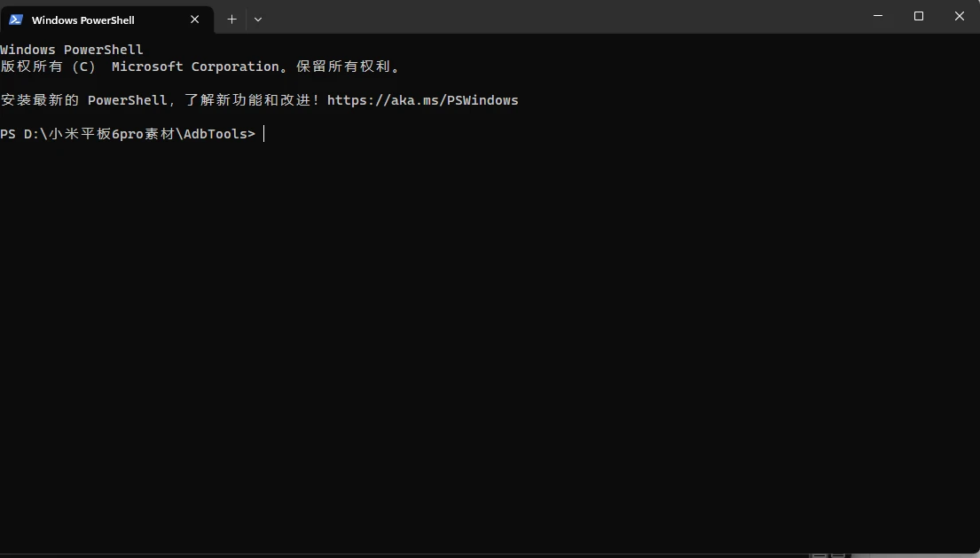The image size is (980, 558).
Task: Open a new tab with the plus icon
Action: pyautogui.click(x=231, y=20)
